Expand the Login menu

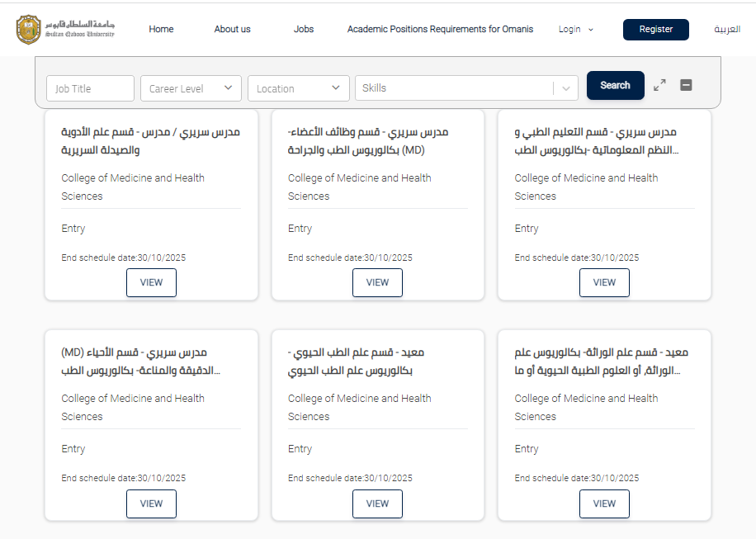pos(575,30)
